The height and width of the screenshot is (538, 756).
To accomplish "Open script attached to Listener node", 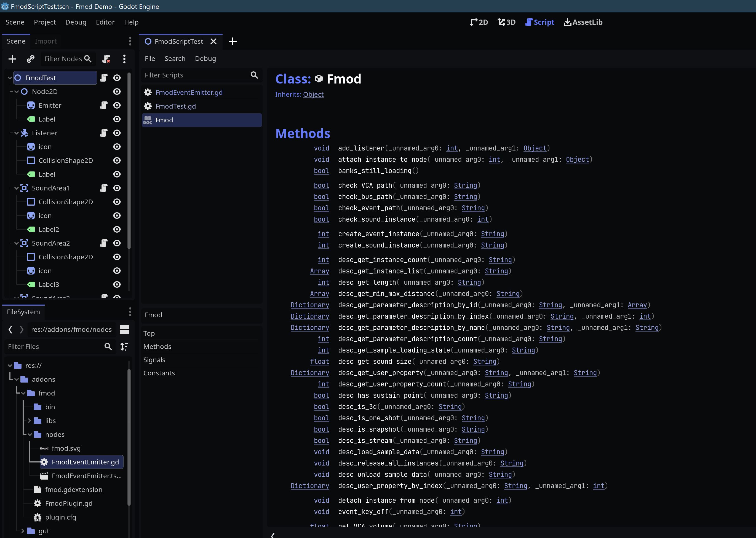I will click(x=104, y=133).
